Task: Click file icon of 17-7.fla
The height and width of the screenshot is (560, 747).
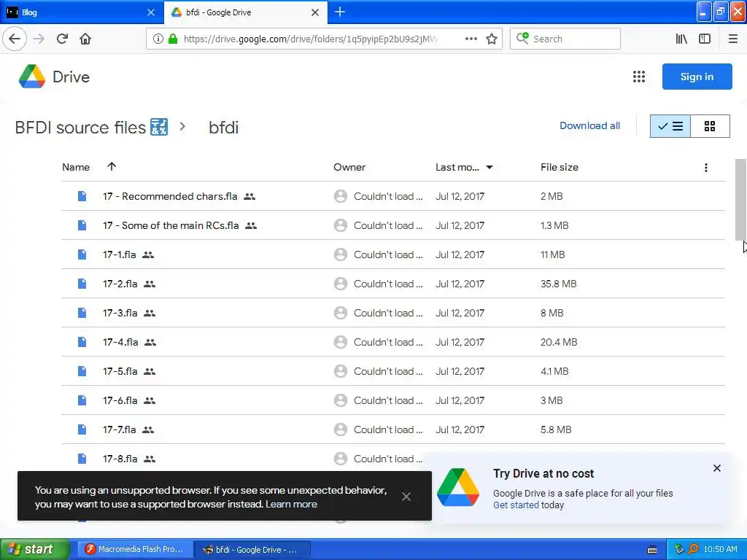Action: 82,429
